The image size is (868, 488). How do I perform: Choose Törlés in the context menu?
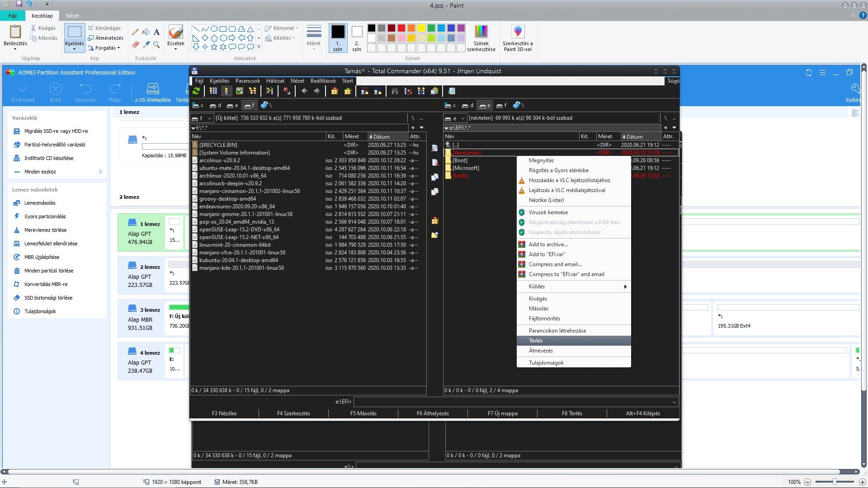pos(574,341)
